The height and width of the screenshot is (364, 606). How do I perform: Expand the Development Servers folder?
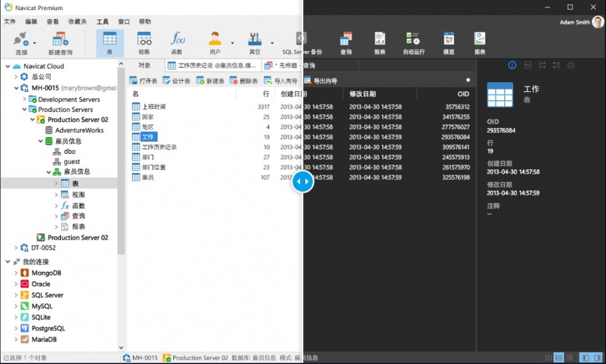tap(24, 99)
